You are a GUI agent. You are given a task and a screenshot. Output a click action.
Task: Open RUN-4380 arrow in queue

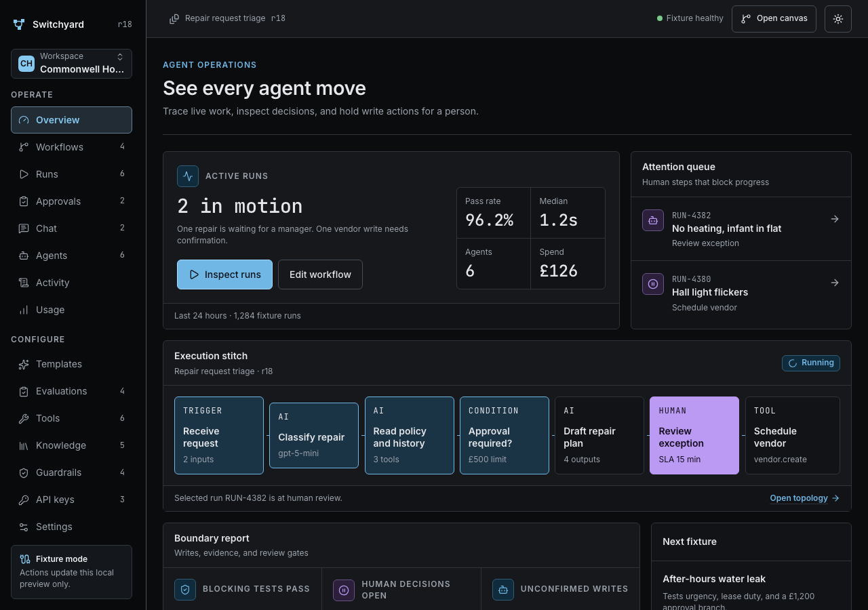pyautogui.click(x=835, y=283)
